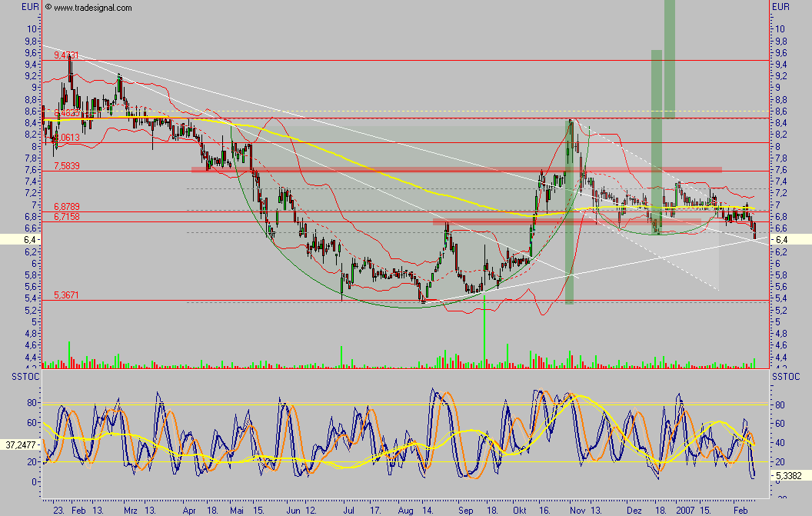Image resolution: width=812 pixels, height=516 pixels.
Task: Click the green vertical bar reaching the image top
Action: pyautogui.click(x=670, y=58)
